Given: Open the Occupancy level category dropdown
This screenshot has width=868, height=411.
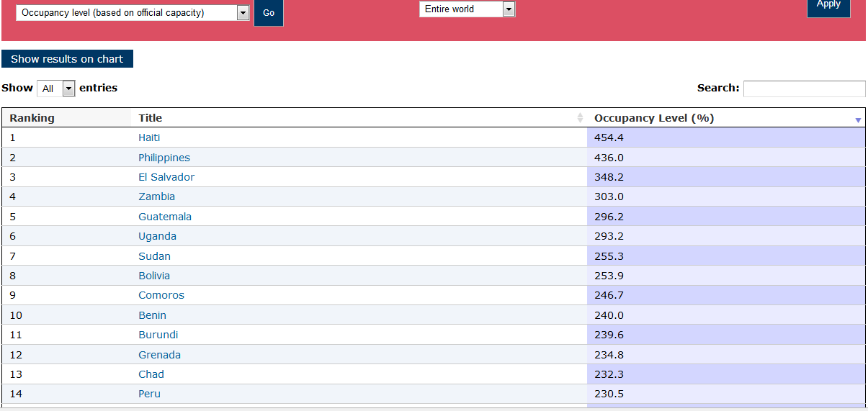Looking at the screenshot, I should [133, 13].
